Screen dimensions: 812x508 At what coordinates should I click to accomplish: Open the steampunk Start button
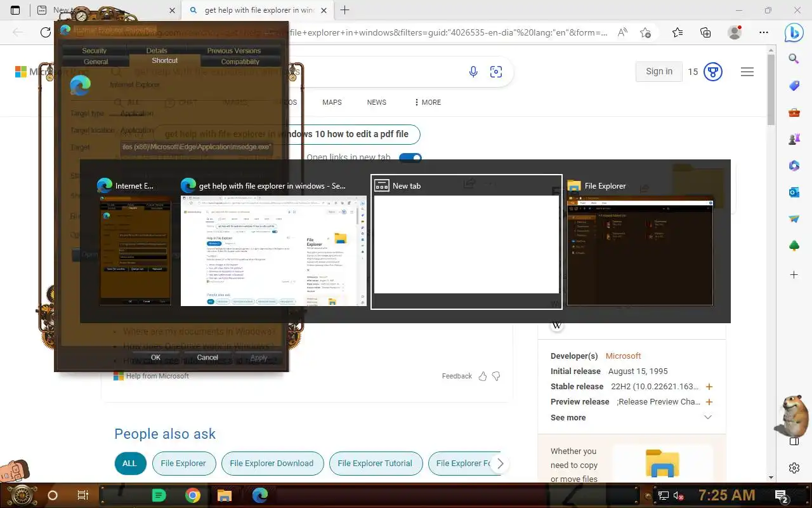21,495
